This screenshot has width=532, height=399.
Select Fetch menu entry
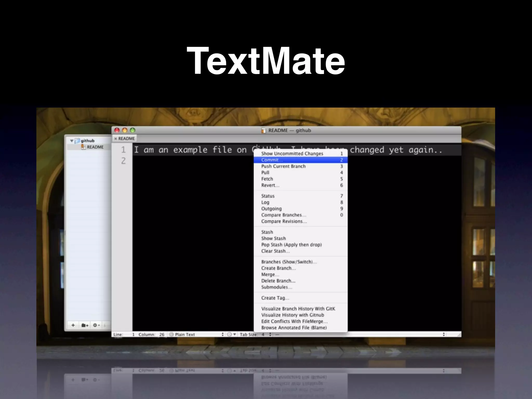pos(301,179)
